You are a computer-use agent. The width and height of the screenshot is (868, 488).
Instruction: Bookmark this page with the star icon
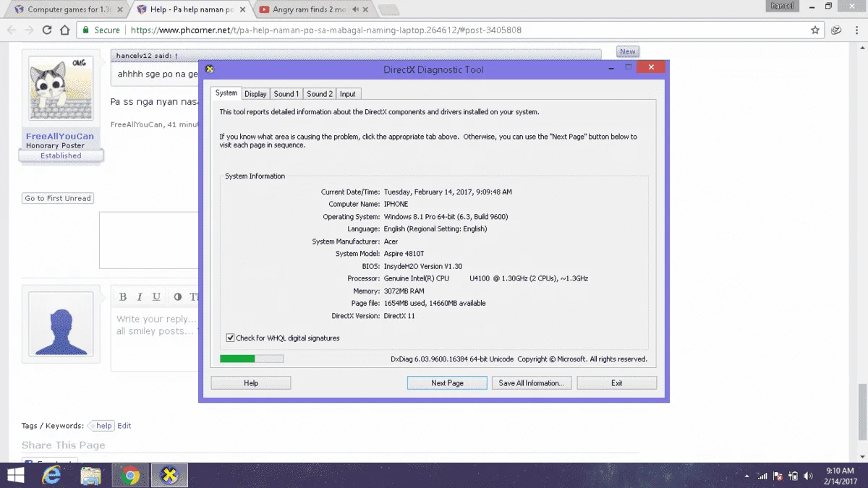(815, 30)
